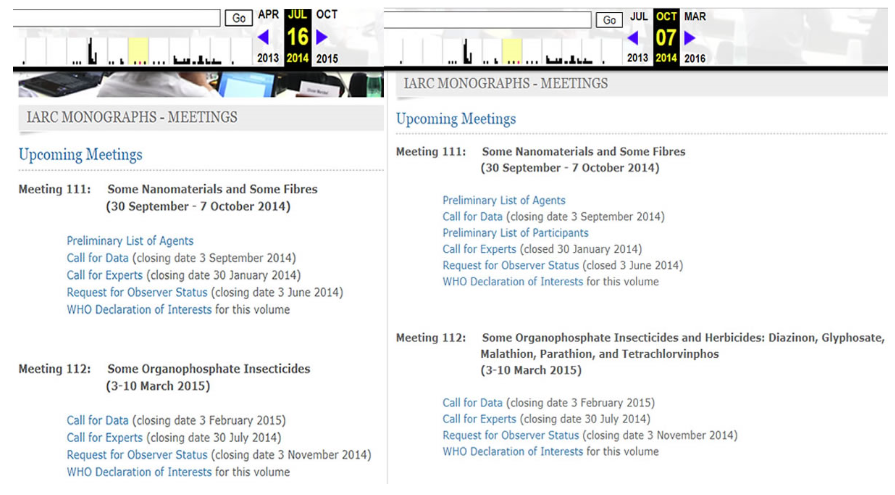Go to previous capture arrow near APR 2013
Viewport: 895px width, 495px height.
tap(263, 37)
